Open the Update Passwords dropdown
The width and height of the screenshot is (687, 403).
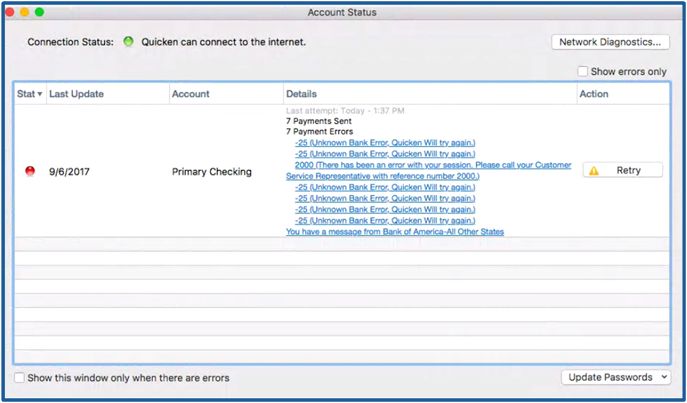coord(616,377)
